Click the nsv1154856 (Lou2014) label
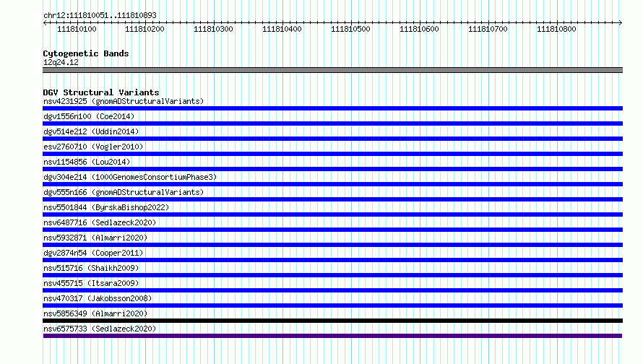 click(x=87, y=162)
